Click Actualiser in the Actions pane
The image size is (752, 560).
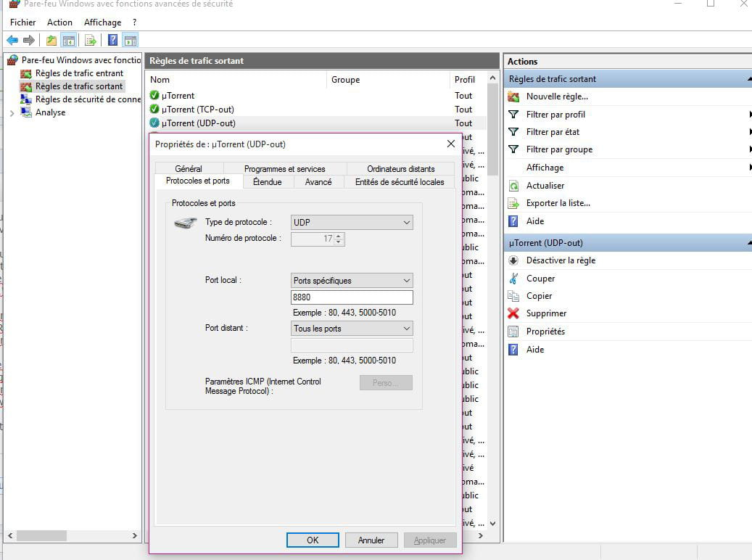545,185
